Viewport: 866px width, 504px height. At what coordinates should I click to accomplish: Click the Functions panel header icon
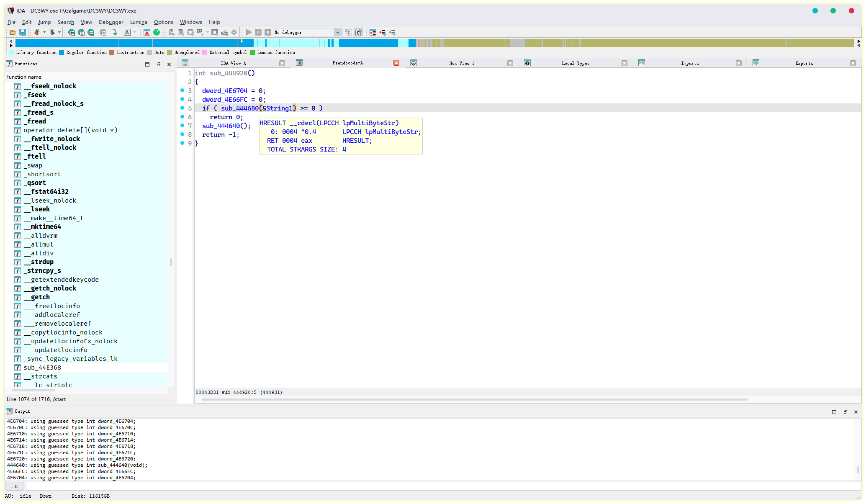coord(9,64)
